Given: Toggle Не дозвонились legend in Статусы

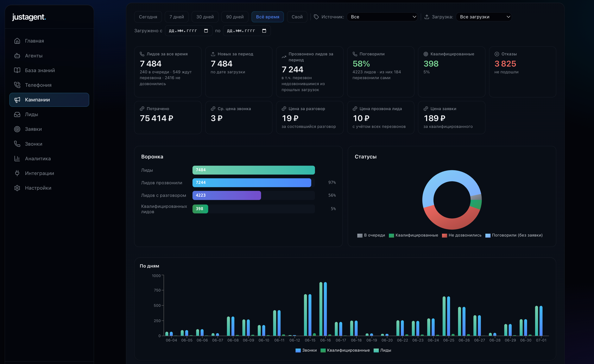Looking at the screenshot, I should pos(461,235).
